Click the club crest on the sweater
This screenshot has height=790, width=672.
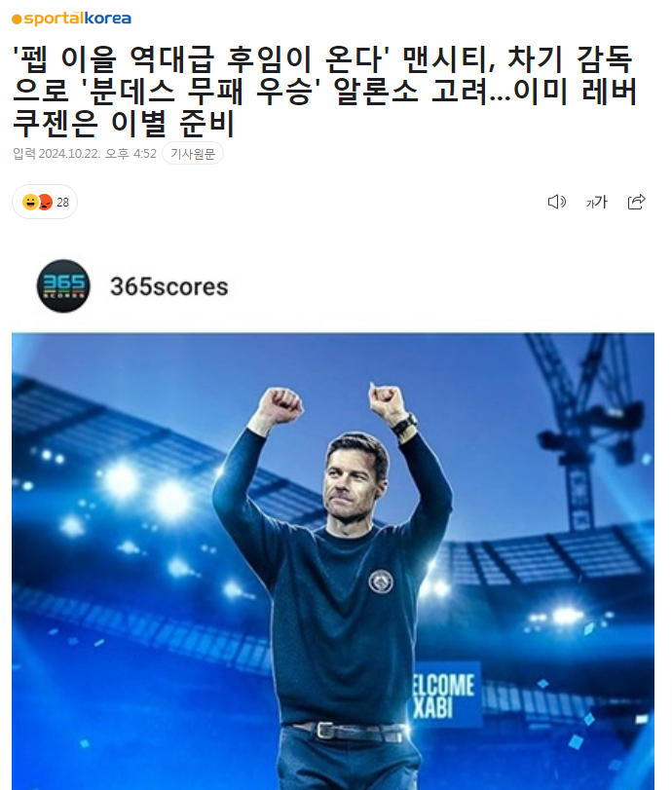coord(381,582)
